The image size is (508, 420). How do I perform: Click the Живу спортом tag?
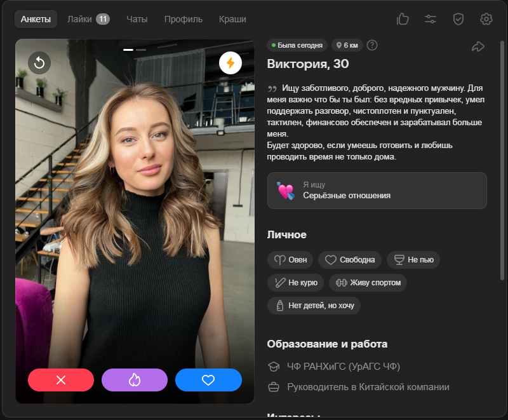pyautogui.click(x=368, y=283)
